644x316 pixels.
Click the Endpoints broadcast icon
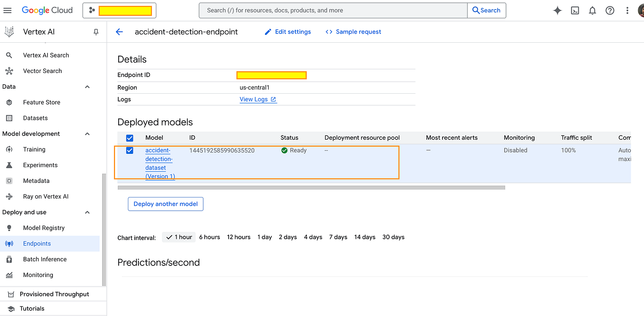[x=9, y=243]
